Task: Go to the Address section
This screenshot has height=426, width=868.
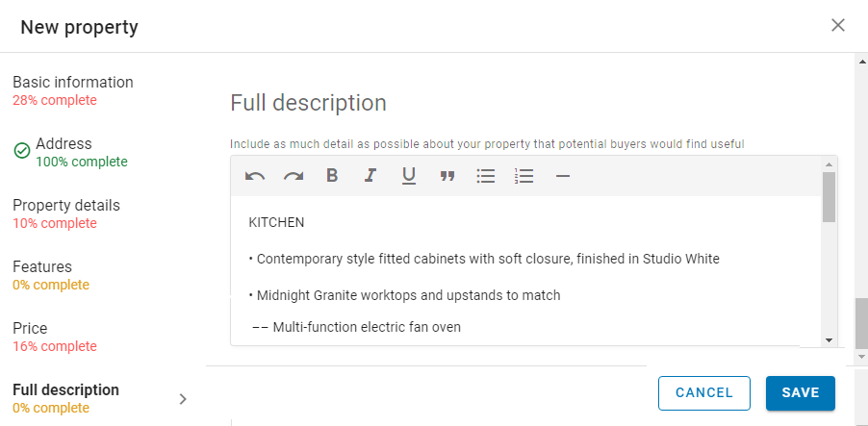Action: point(64,144)
